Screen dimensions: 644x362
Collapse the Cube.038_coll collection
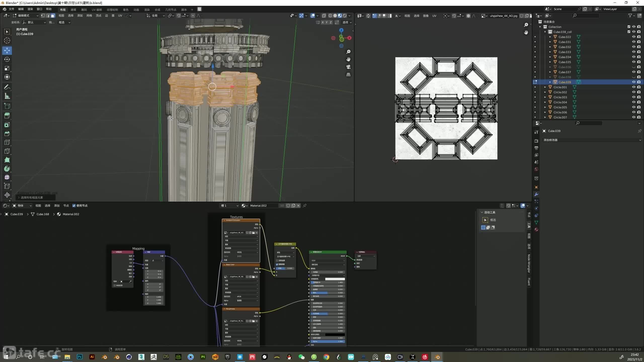(545, 32)
